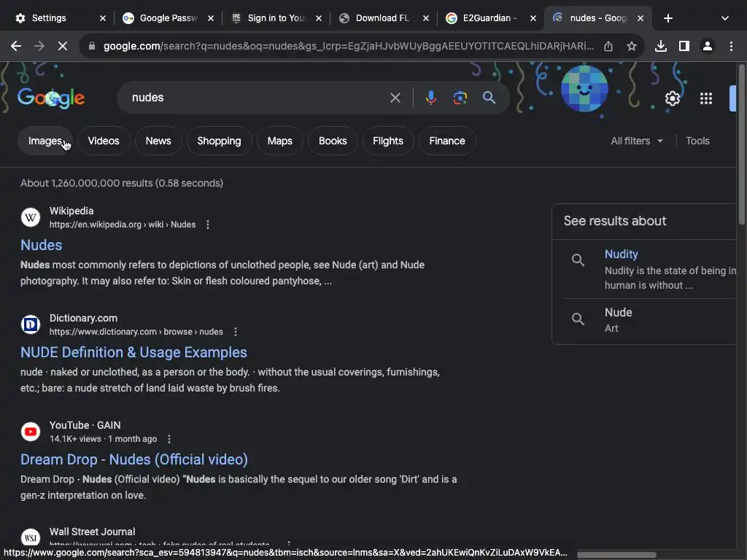Toggle the Chrome side panel icon
Image resolution: width=747 pixels, height=560 pixels.
[x=684, y=46]
